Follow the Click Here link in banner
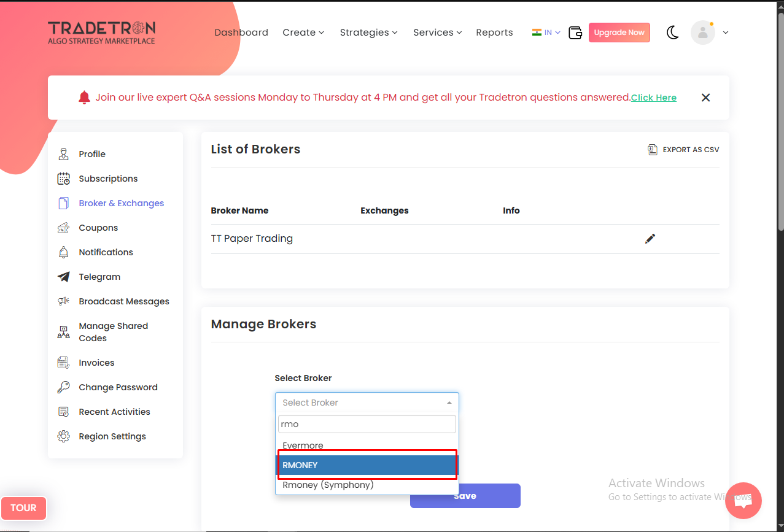The height and width of the screenshot is (532, 784). point(653,98)
